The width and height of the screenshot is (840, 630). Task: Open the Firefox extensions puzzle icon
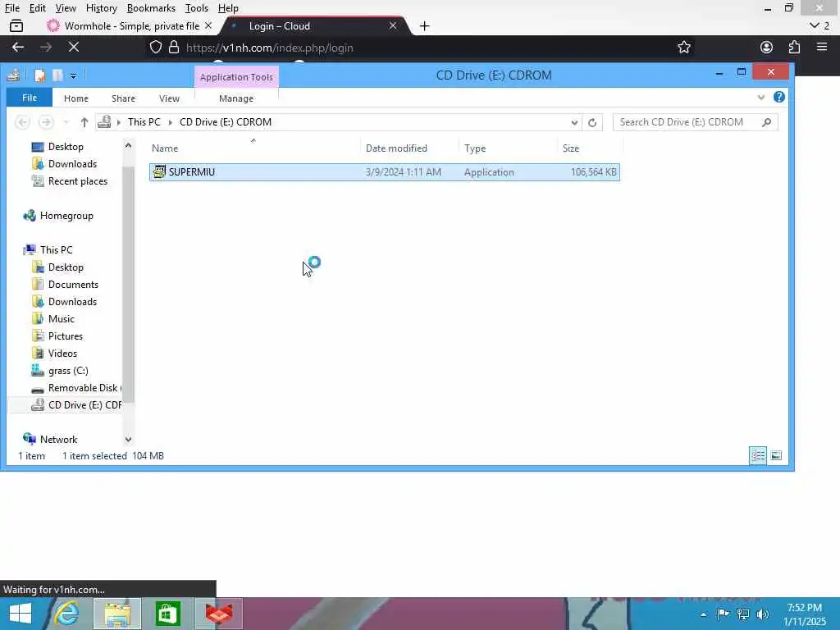tap(794, 47)
